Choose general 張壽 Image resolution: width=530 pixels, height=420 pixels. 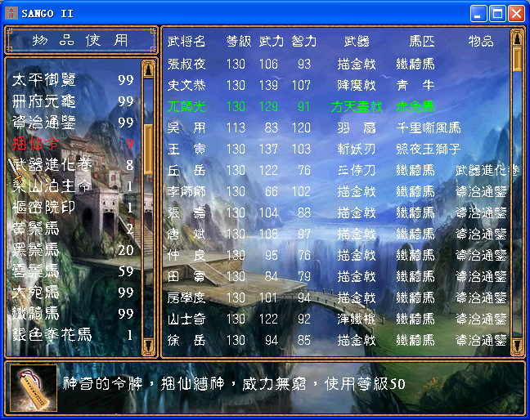186,213
